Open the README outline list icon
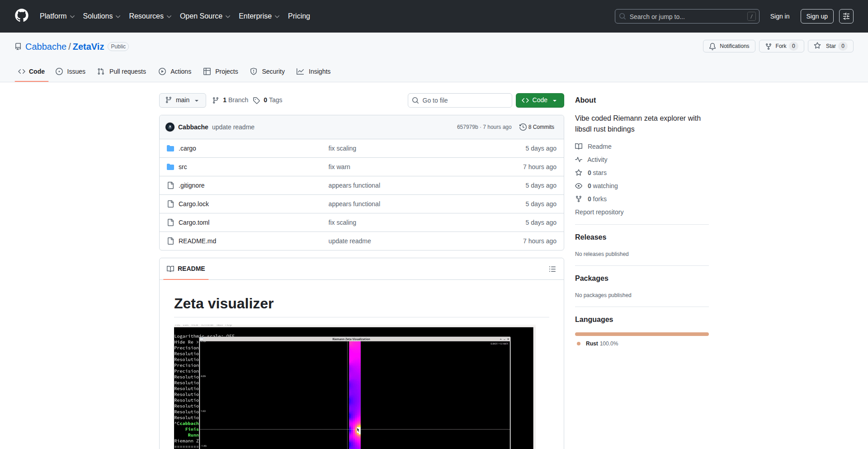Image resolution: width=868 pixels, height=449 pixels. click(x=552, y=269)
